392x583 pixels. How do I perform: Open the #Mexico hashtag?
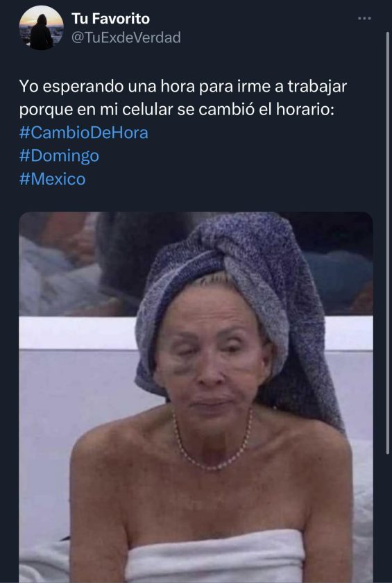click(x=53, y=179)
